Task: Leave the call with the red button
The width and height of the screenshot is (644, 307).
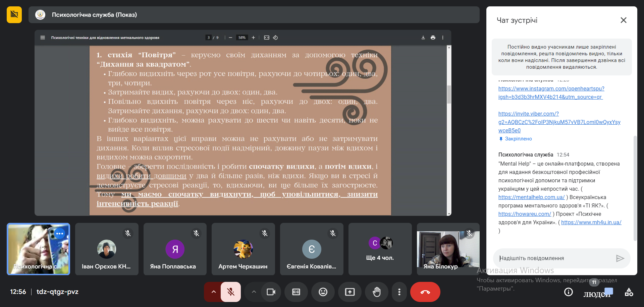Action: point(425,292)
